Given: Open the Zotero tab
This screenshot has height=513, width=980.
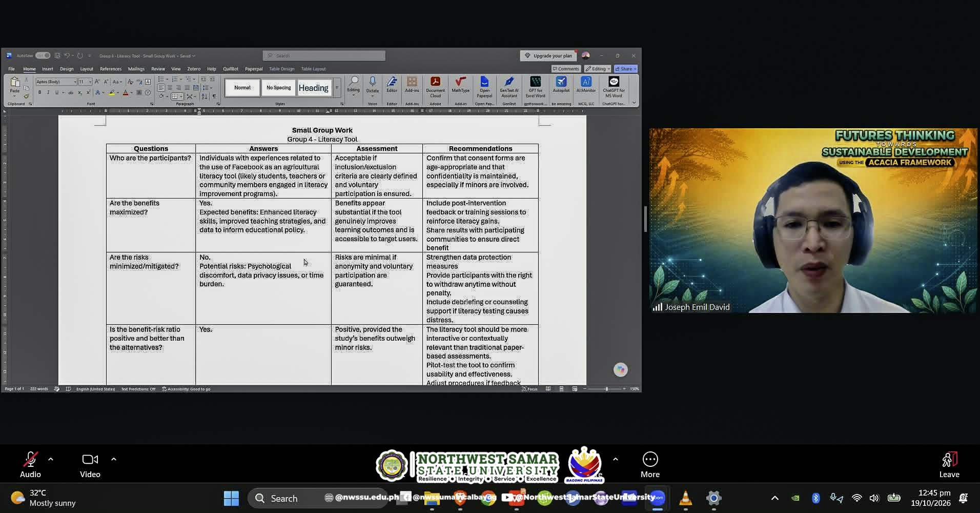Looking at the screenshot, I should click(x=194, y=69).
